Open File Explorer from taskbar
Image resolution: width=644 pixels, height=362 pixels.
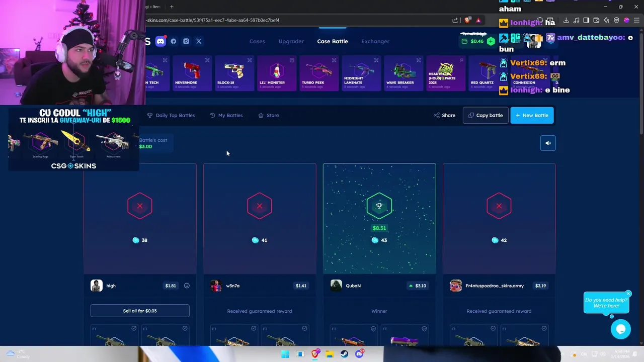click(x=330, y=354)
